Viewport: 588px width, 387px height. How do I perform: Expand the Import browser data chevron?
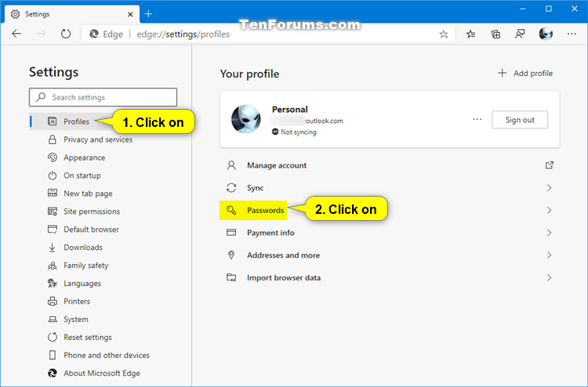pyautogui.click(x=549, y=278)
